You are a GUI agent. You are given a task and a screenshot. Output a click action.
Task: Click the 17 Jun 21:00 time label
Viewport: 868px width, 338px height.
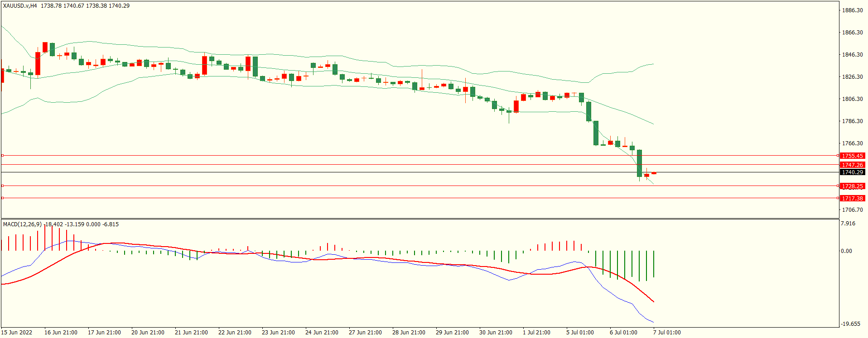coord(104,333)
